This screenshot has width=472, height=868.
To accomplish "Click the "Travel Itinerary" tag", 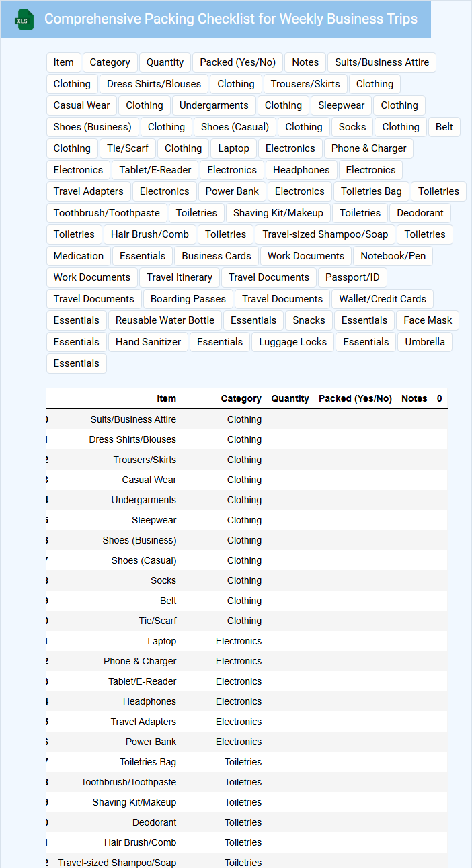I will (x=180, y=277).
